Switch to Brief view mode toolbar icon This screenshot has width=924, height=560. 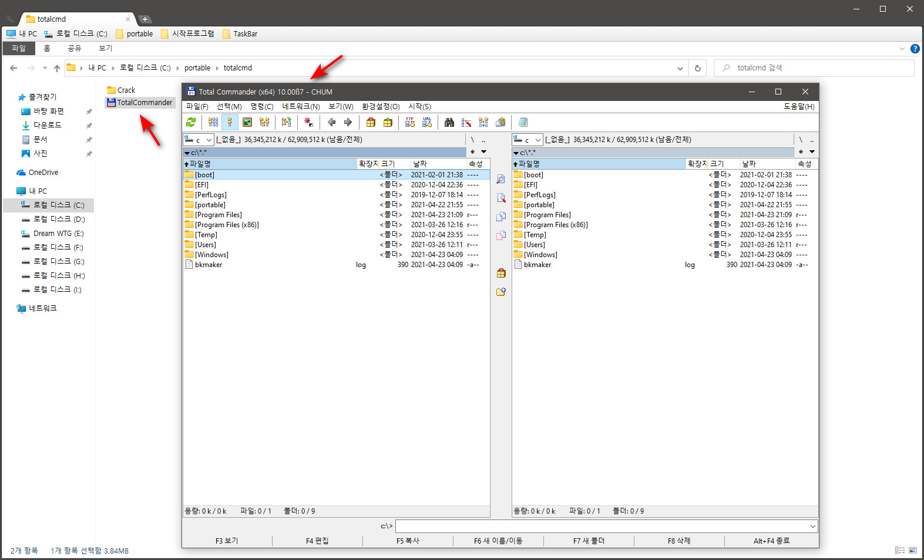tap(213, 122)
